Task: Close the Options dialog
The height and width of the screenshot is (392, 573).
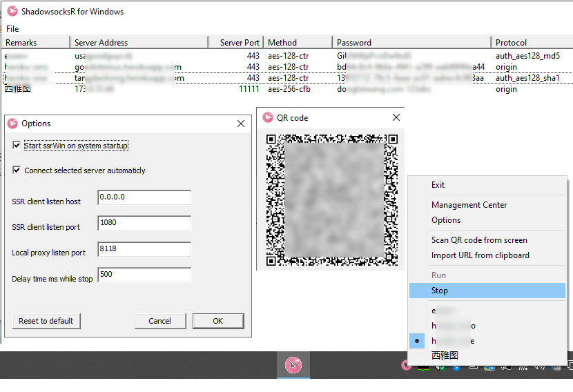Action: click(x=241, y=124)
